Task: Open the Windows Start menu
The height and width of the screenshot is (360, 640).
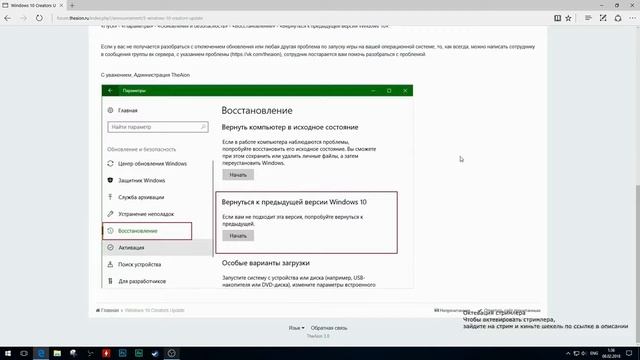Action: 8,353
